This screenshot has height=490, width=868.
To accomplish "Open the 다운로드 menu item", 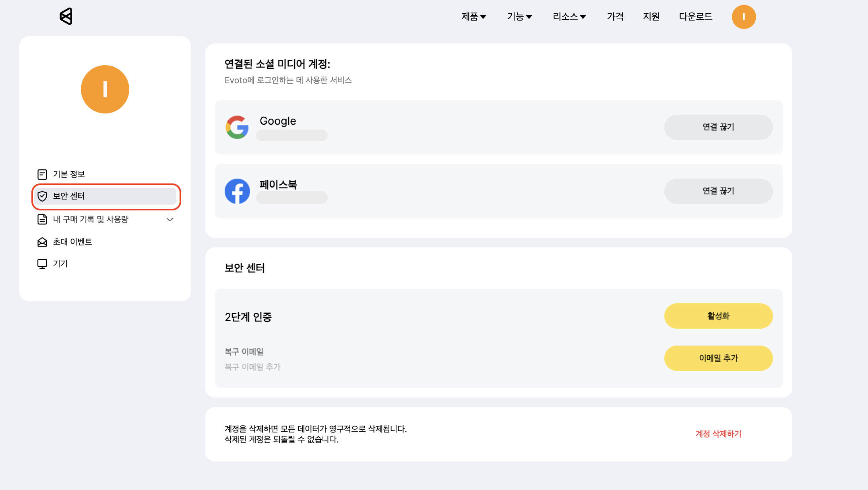I will [695, 16].
